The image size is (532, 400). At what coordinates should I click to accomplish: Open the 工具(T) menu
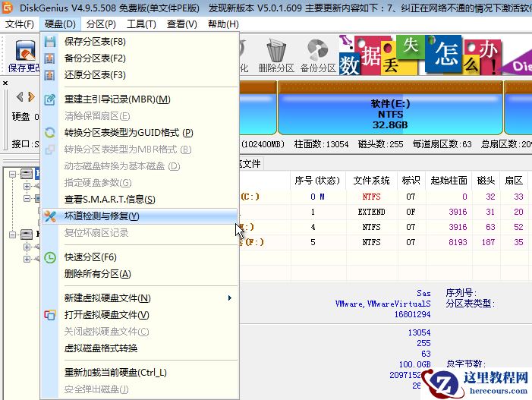click(x=141, y=24)
